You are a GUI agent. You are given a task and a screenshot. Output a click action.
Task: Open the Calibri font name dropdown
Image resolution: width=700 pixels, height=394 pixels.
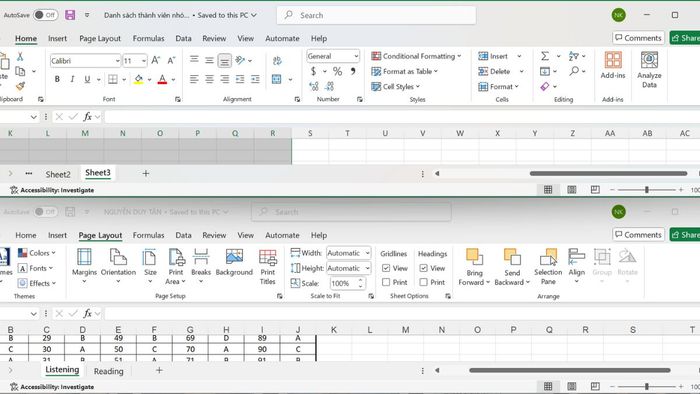click(x=117, y=61)
